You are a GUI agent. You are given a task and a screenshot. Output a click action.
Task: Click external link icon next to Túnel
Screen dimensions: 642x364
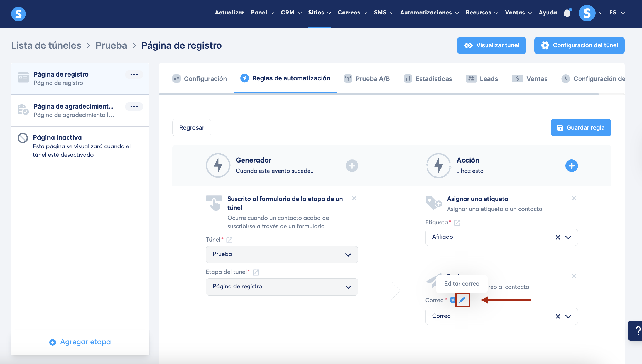coord(229,240)
